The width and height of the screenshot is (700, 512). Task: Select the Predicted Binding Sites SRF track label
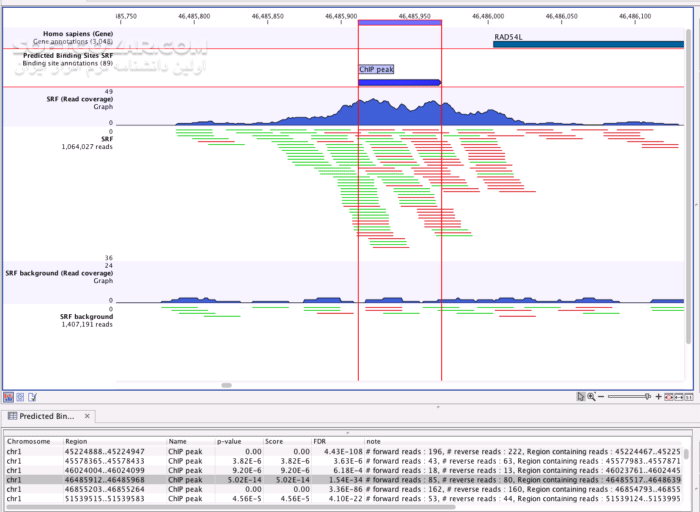[68, 55]
